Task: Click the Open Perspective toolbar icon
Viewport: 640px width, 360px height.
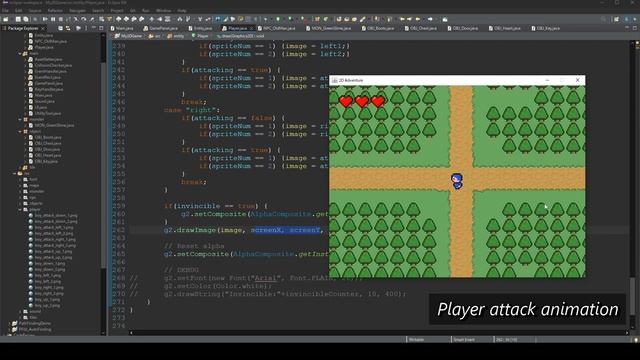Action: click(616, 19)
